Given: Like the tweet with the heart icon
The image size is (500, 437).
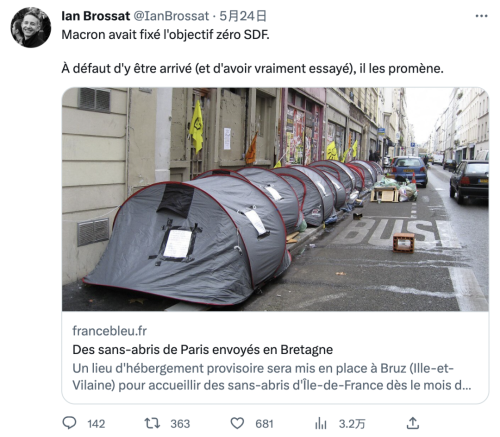Looking at the screenshot, I should click(x=237, y=423).
